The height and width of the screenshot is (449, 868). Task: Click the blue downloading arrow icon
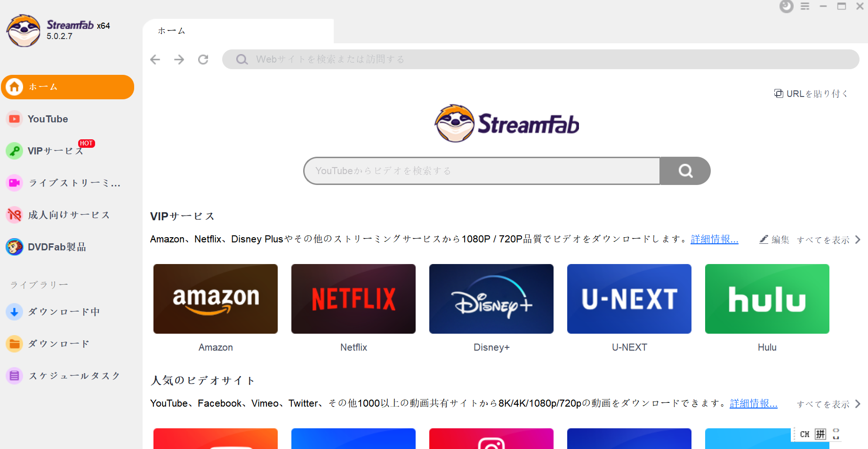click(15, 312)
